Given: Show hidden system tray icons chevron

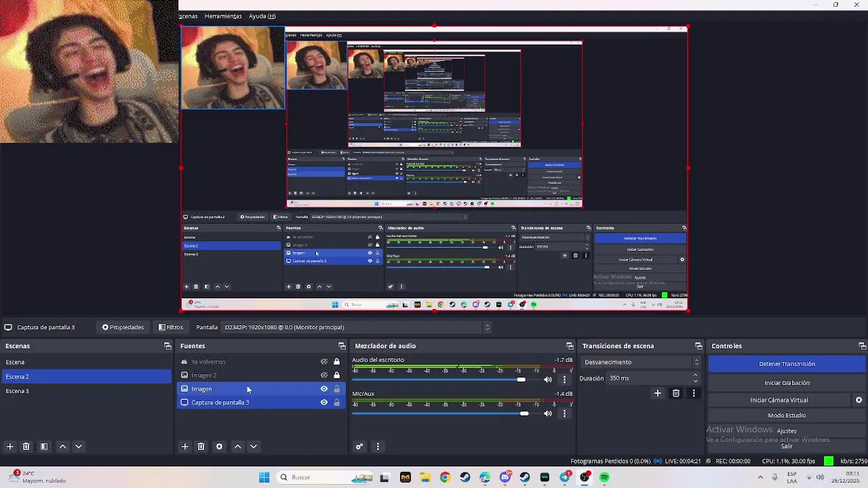Looking at the screenshot, I should point(759,477).
